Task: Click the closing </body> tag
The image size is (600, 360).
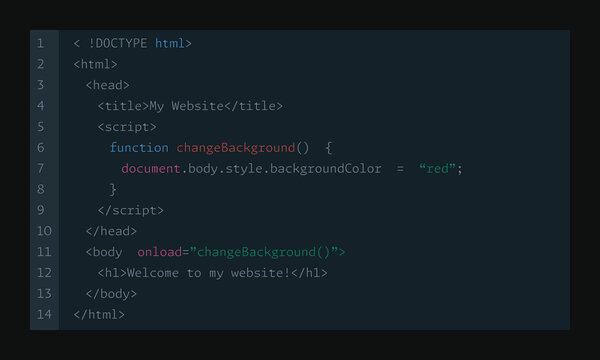Action: (111, 294)
